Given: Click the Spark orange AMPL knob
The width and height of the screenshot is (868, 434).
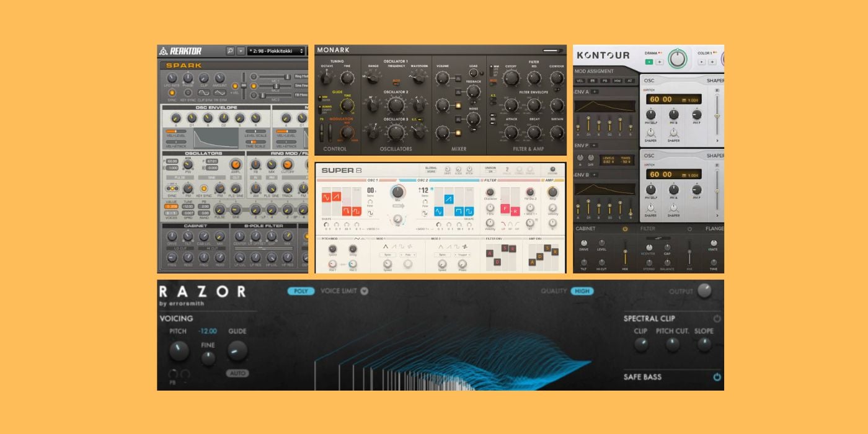Looking at the screenshot, I should 235,165.
